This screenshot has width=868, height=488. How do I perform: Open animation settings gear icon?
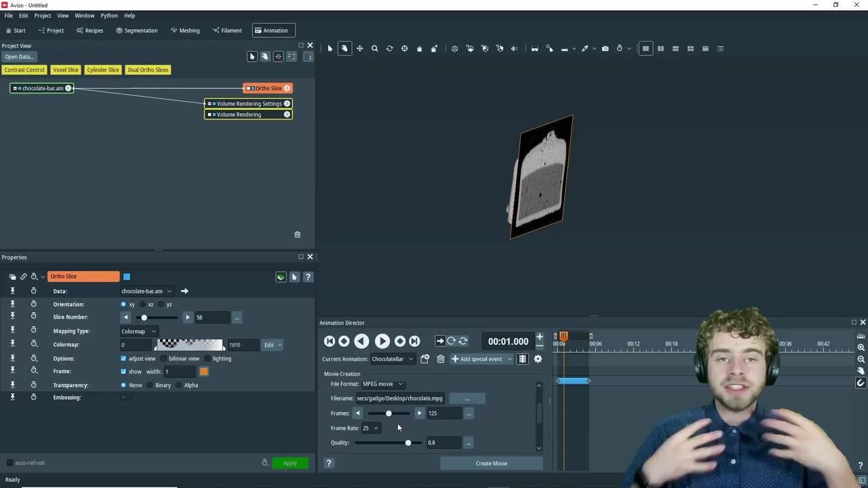538,359
